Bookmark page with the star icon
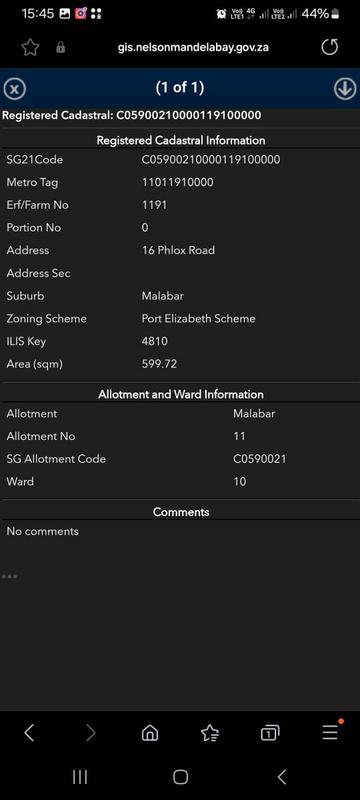 coord(30,47)
